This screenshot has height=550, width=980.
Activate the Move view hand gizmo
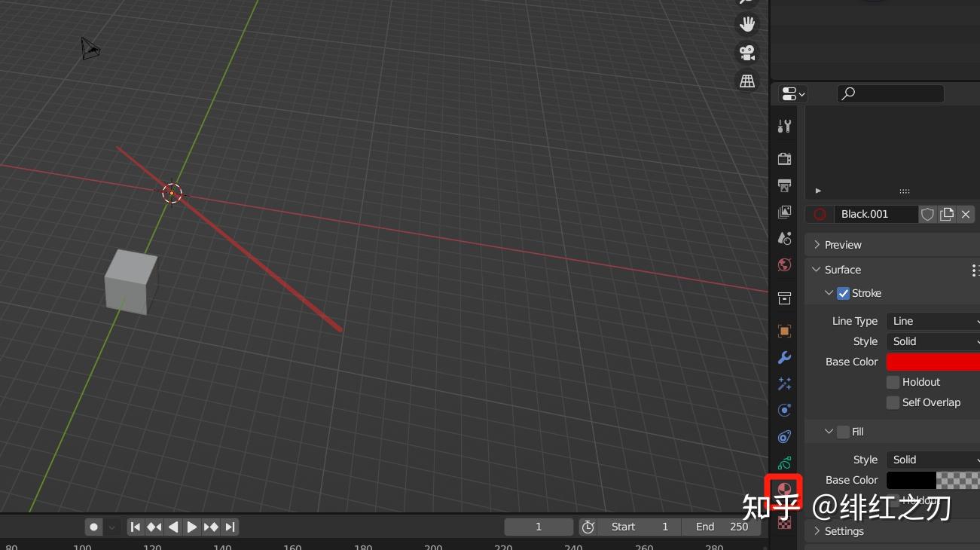coord(746,23)
